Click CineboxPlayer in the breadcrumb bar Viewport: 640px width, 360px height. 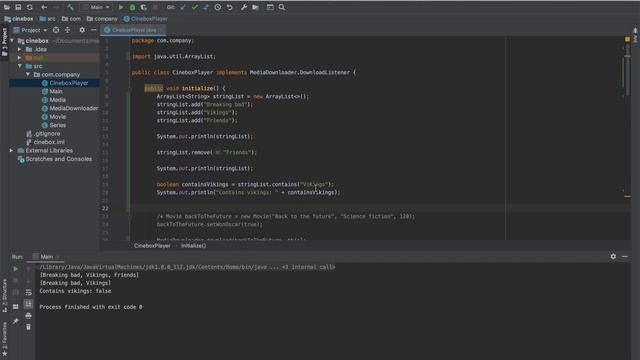(146, 19)
